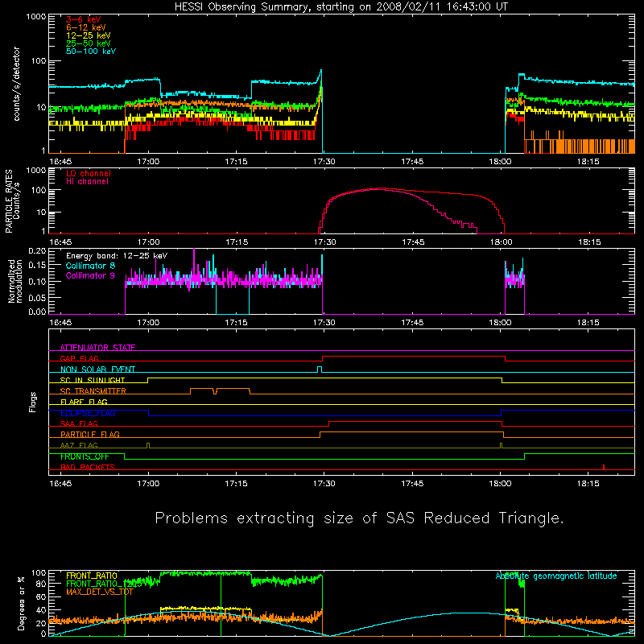Click the SC_IN_SUNLIGHT flag label
This screenshot has height=644, width=644.
[92, 380]
